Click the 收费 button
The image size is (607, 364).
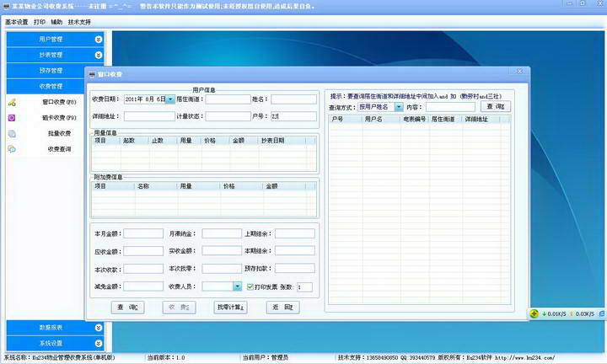(179, 308)
